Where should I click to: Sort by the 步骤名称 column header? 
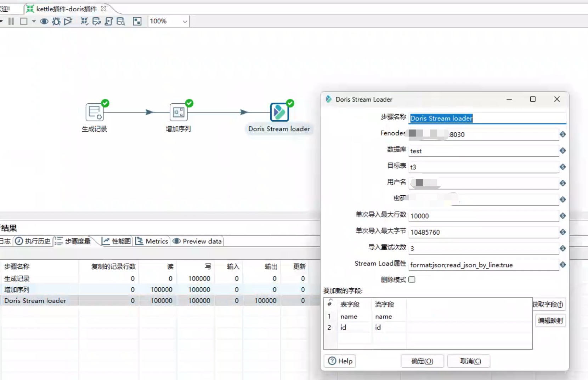(40, 266)
